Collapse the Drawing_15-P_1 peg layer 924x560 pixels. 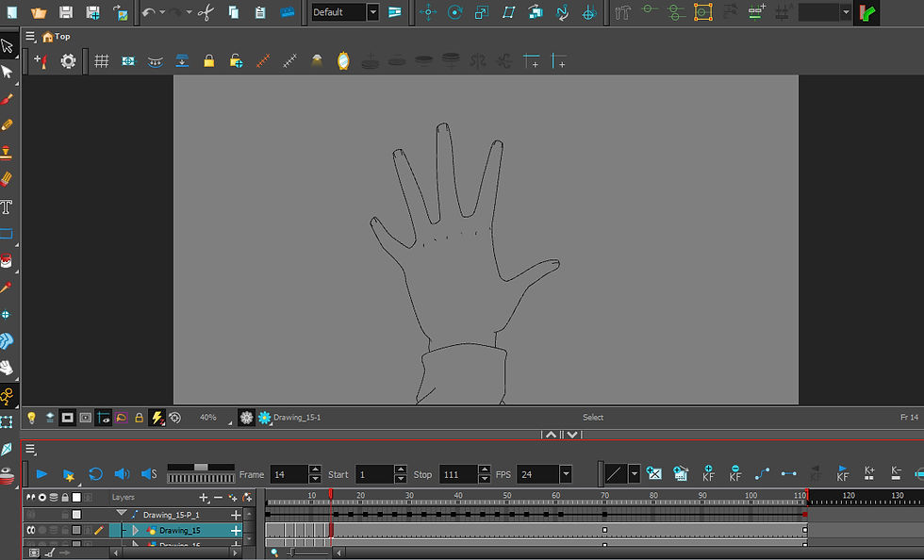tap(122, 514)
